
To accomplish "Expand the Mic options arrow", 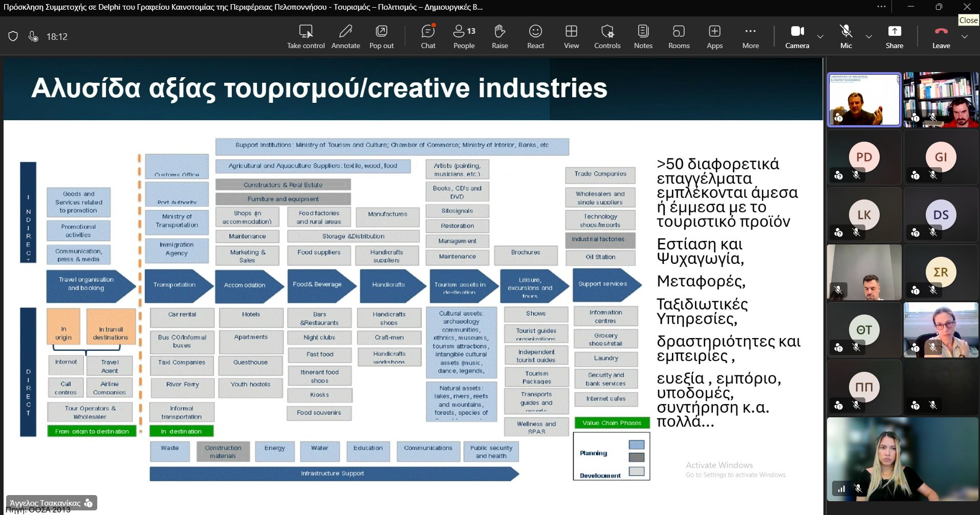I will click(868, 36).
